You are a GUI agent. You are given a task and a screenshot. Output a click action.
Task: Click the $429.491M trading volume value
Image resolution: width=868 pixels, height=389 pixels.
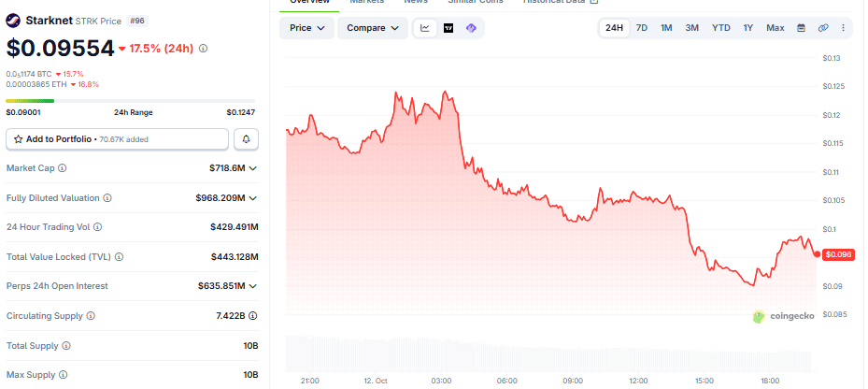tap(235, 227)
